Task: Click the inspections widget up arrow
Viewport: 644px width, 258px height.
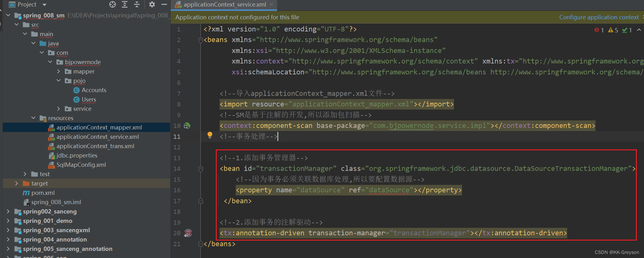Action: pyautogui.click(x=639, y=30)
